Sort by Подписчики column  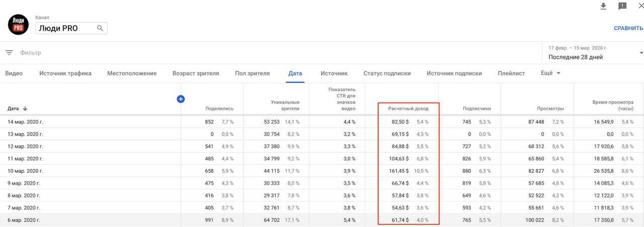coord(476,108)
